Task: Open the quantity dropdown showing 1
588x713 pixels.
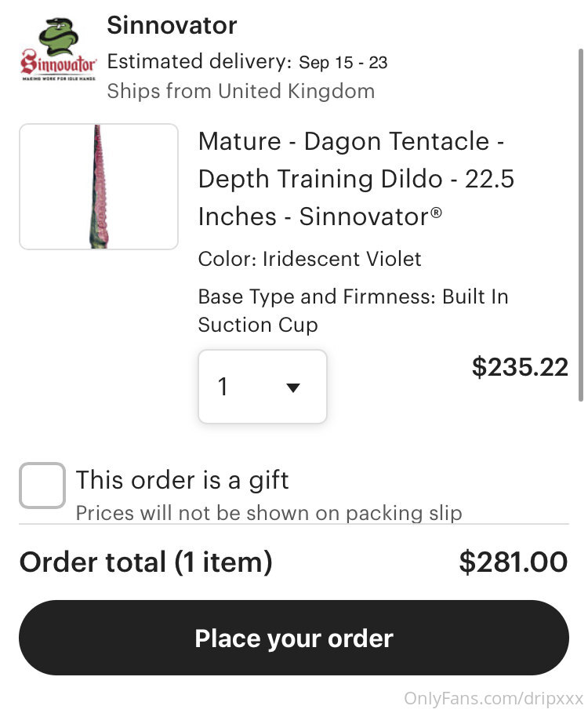Action: 263,387
